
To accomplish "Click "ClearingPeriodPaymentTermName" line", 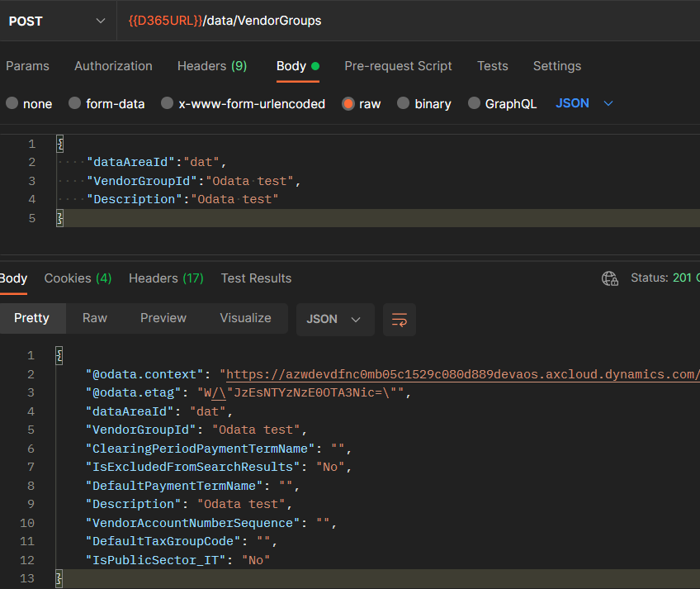I will [218, 449].
